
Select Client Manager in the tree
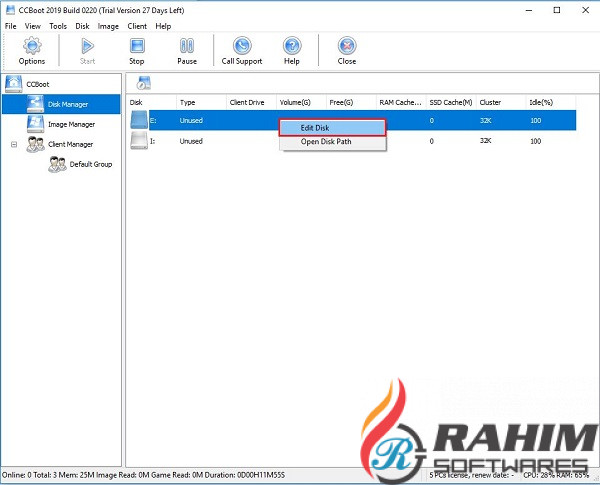click(70, 144)
